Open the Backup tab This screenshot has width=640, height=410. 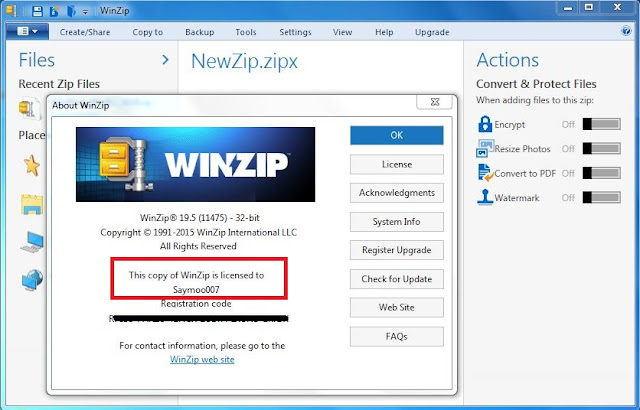[200, 32]
